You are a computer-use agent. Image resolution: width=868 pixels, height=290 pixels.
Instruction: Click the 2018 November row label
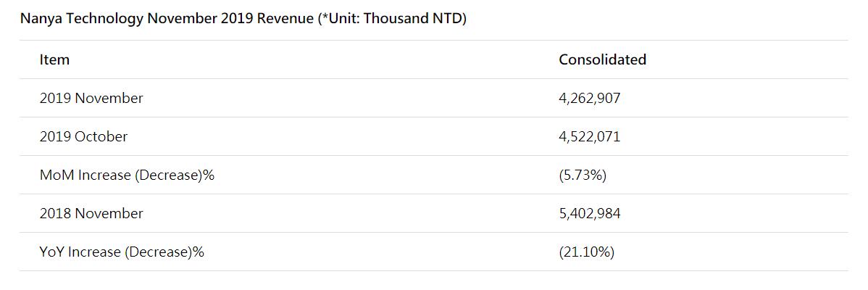[91, 213]
